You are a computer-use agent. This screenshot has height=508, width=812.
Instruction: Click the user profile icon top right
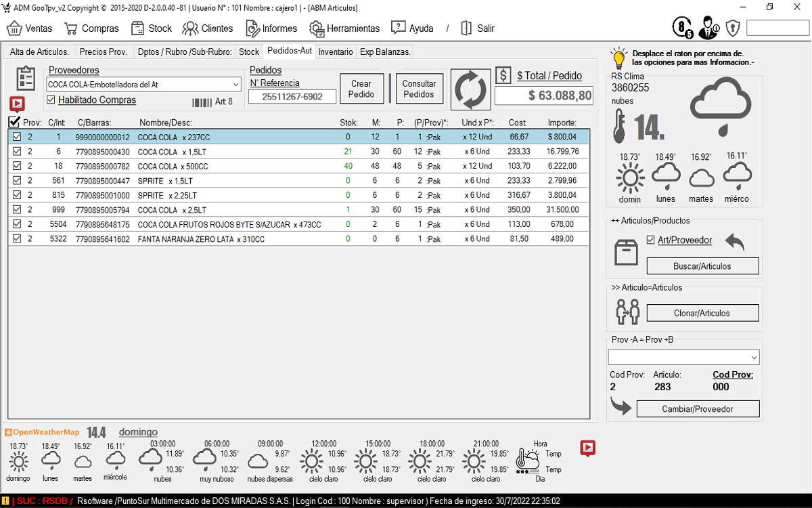[x=710, y=27]
